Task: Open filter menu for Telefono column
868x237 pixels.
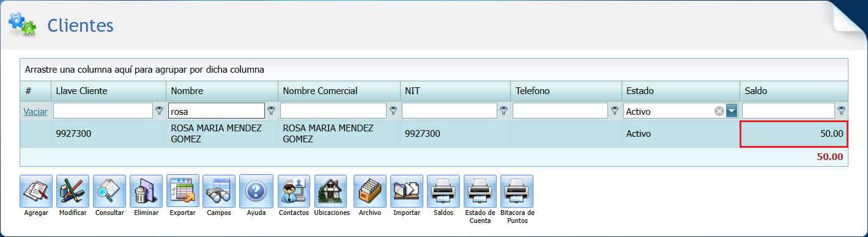Action: (614, 111)
